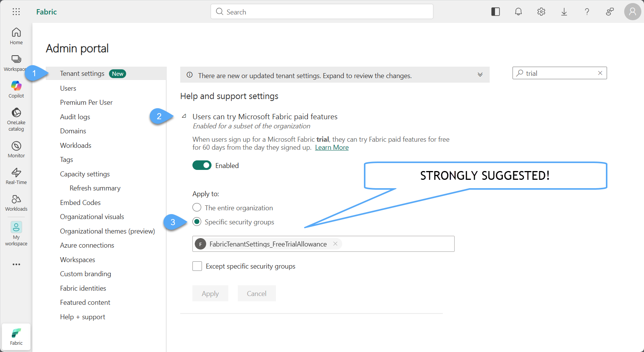Click the tenant settings filter field
The image size is (644, 352).
pos(559,73)
